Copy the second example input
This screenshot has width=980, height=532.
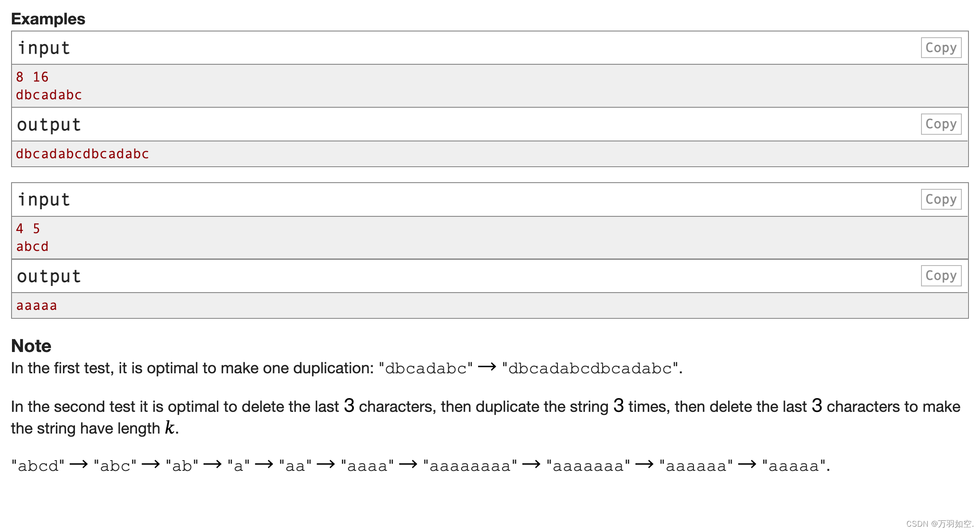point(941,199)
